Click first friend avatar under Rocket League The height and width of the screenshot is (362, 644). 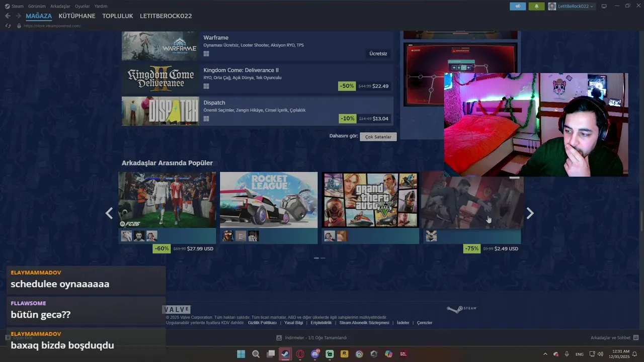228,236
